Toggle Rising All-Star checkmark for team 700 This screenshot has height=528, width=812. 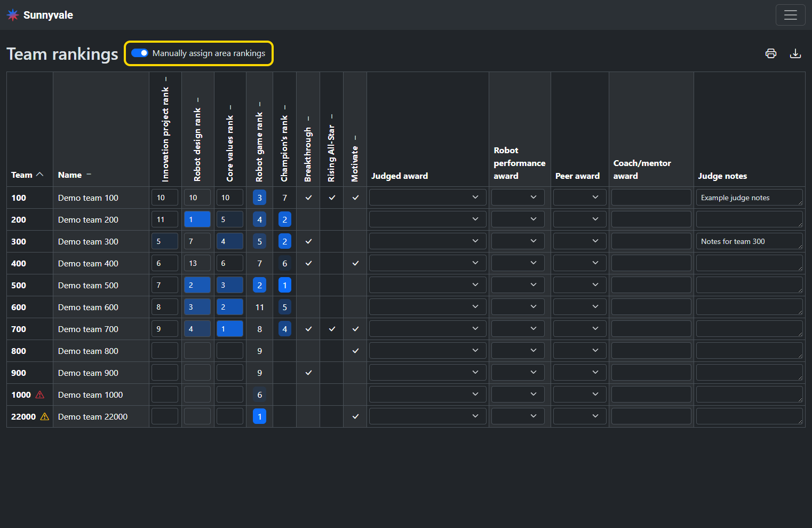[332, 329]
